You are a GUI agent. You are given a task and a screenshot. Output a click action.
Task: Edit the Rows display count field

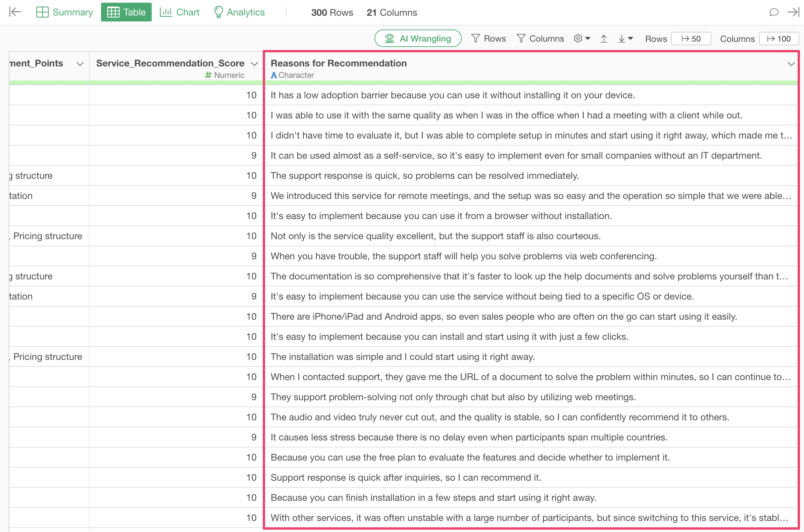(x=691, y=39)
